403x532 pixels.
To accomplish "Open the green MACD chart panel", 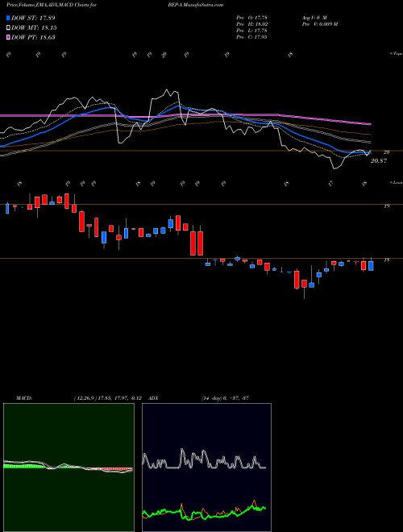I will pos(69,468).
